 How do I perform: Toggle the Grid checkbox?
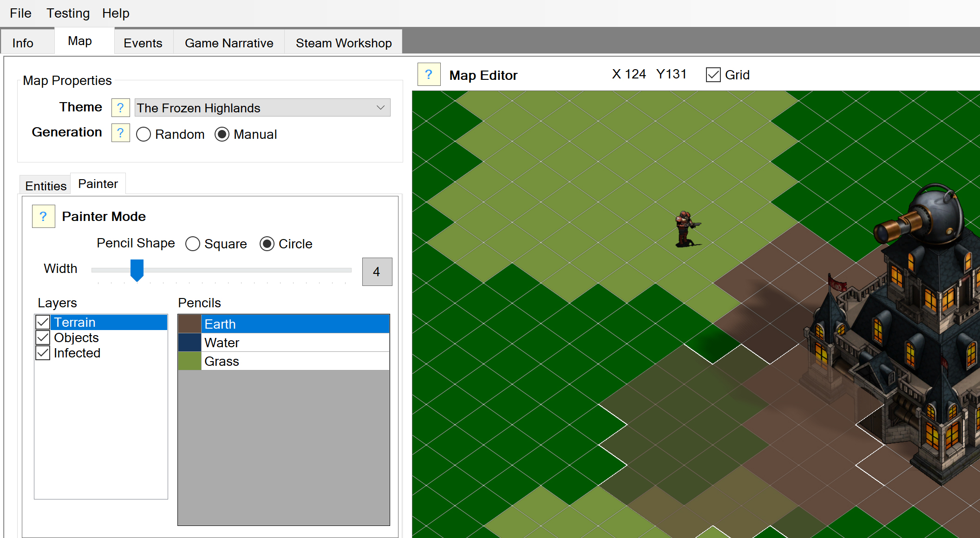pyautogui.click(x=713, y=75)
